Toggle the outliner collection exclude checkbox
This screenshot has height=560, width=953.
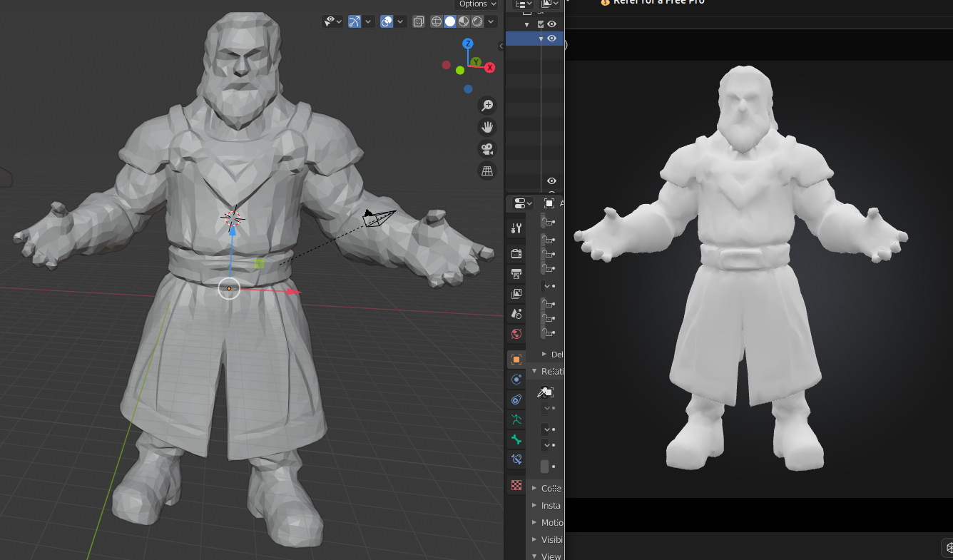click(x=541, y=24)
